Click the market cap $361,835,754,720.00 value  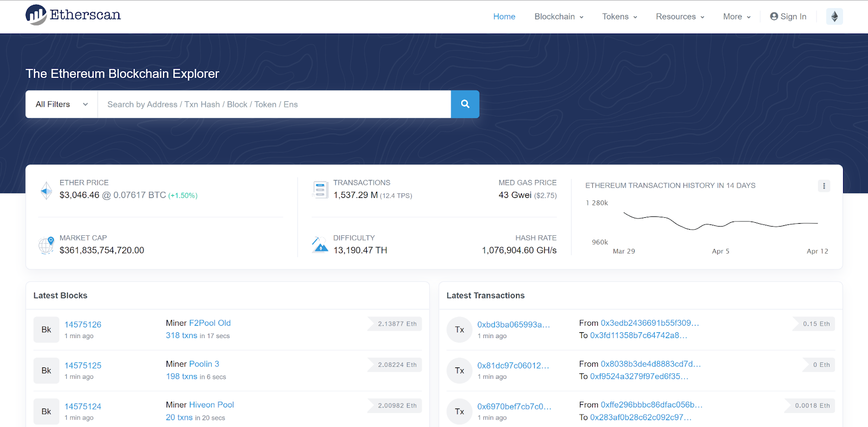pyautogui.click(x=102, y=250)
